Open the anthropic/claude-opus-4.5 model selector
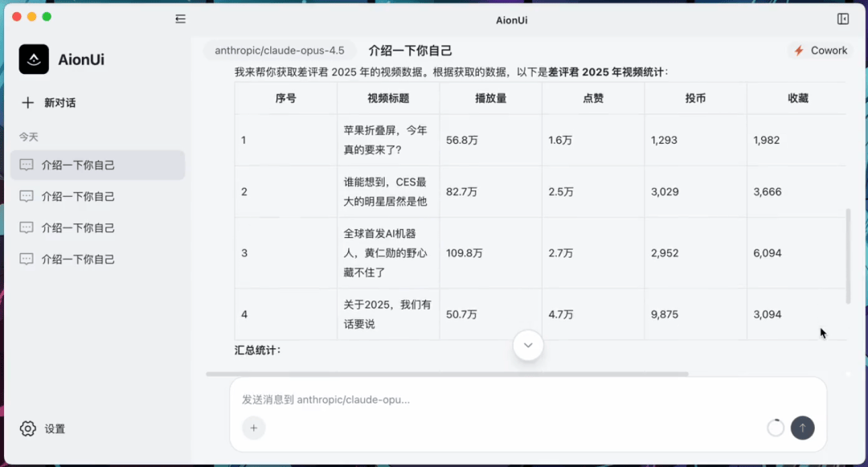The width and height of the screenshot is (868, 467). pos(279,50)
